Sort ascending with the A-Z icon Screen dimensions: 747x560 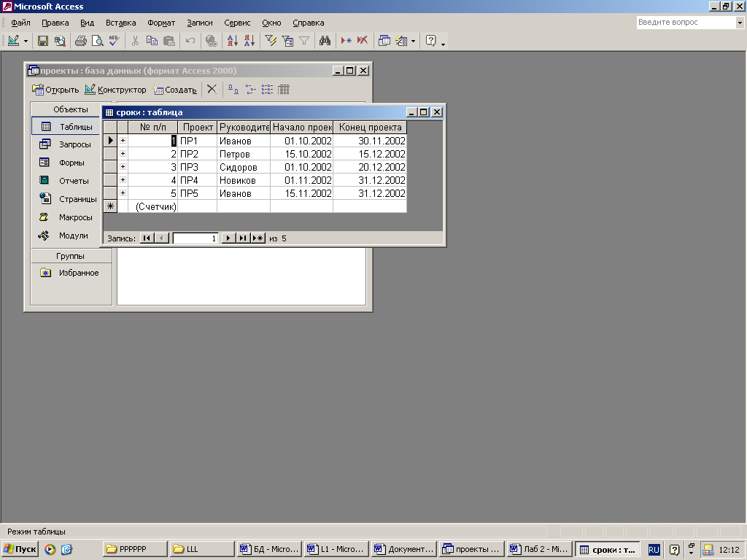[233, 41]
